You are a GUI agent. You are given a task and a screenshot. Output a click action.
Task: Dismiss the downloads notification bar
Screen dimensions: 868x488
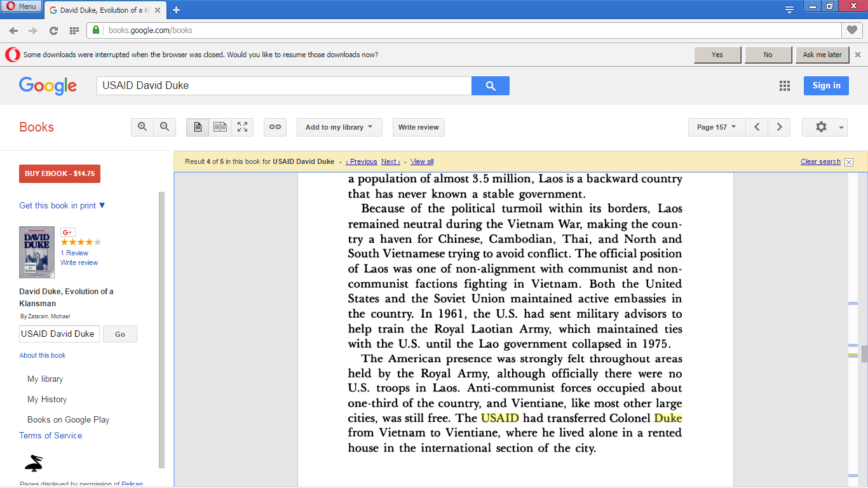click(858, 55)
